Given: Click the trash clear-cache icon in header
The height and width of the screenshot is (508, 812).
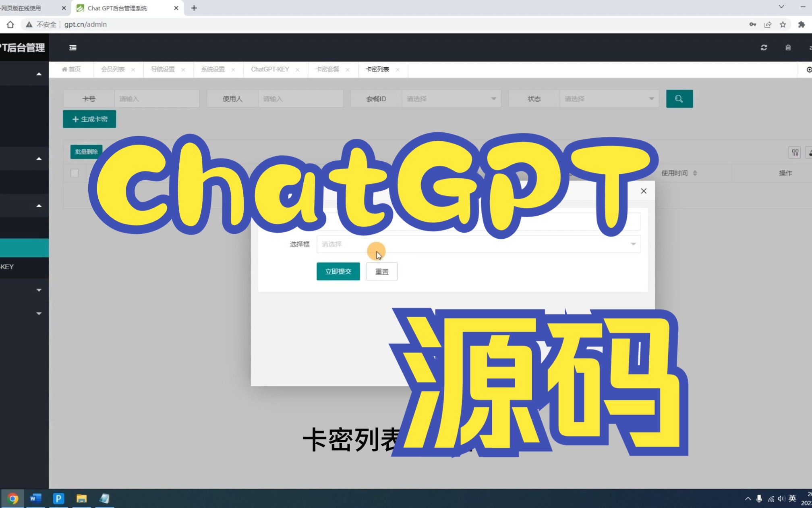Looking at the screenshot, I should (x=788, y=48).
